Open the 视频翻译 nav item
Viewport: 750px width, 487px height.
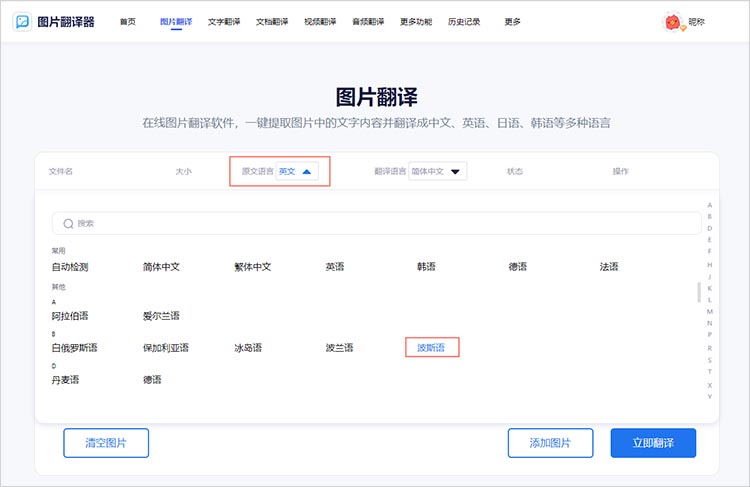[320, 22]
